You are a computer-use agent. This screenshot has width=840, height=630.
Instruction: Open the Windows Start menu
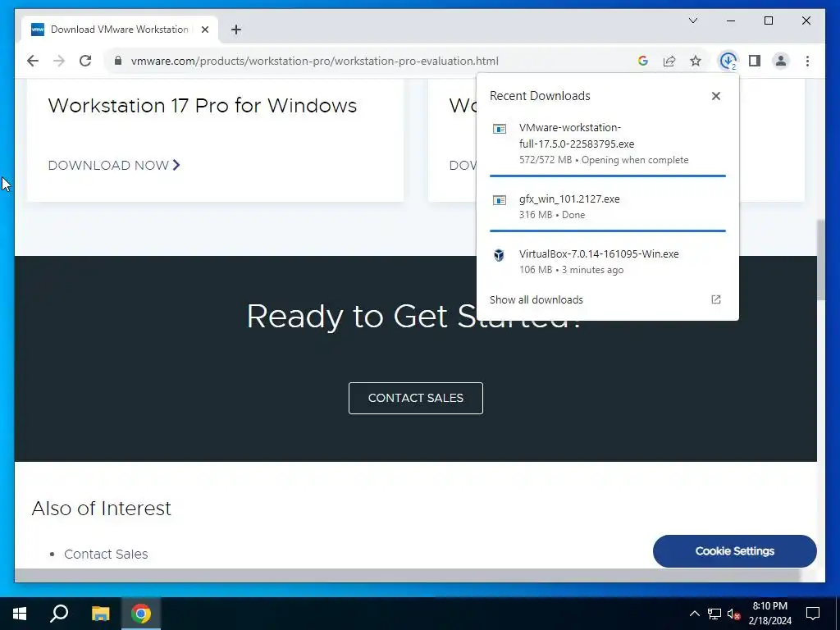point(20,614)
